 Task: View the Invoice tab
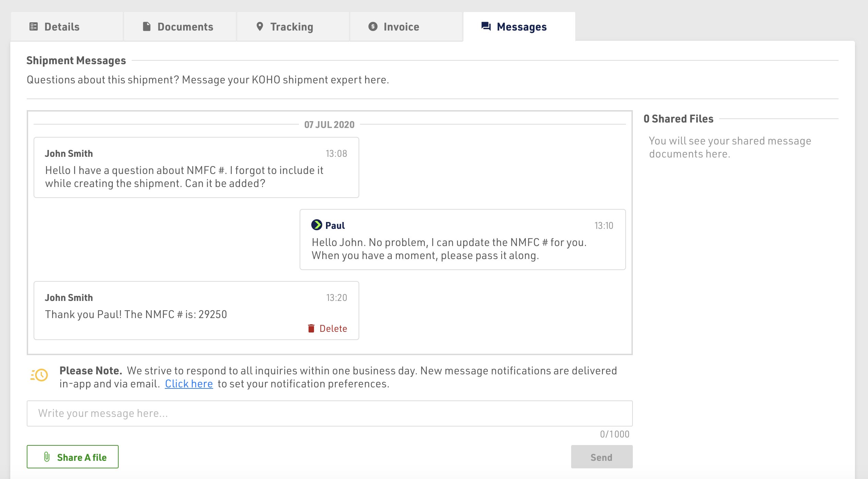401,27
